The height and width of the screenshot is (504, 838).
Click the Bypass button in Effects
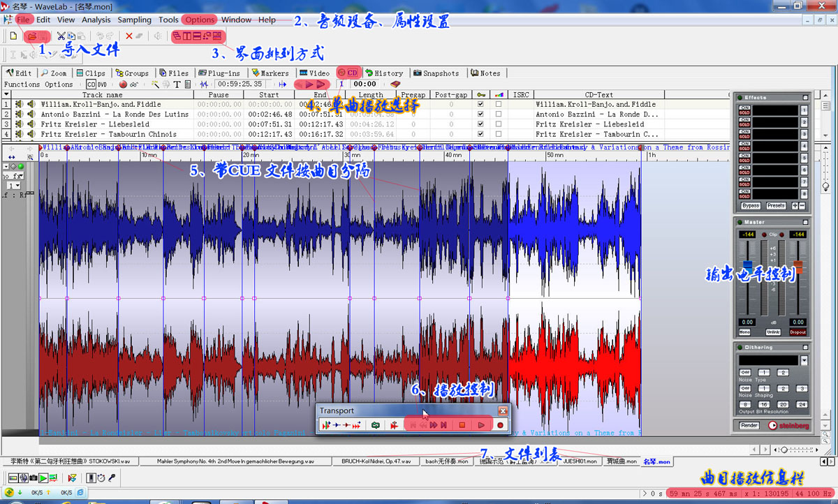point(751,206)
